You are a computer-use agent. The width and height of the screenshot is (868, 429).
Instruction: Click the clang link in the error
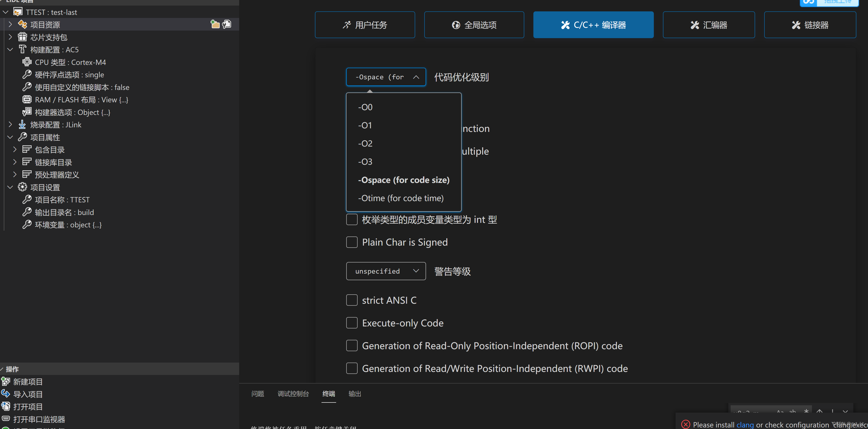745,424
